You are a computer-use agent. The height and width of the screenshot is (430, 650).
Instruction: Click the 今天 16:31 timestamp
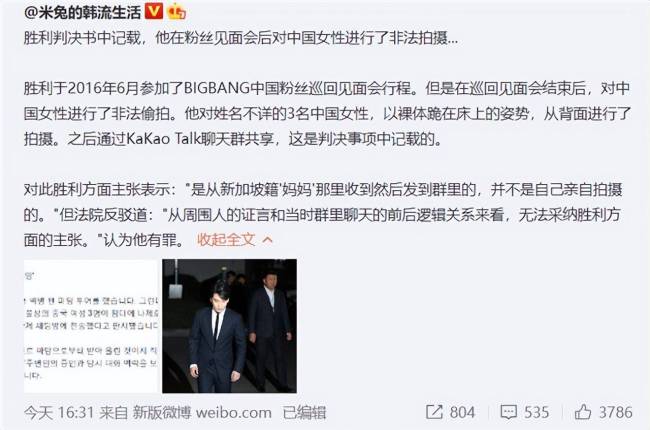pyautogui.click(x=59, y=413)
